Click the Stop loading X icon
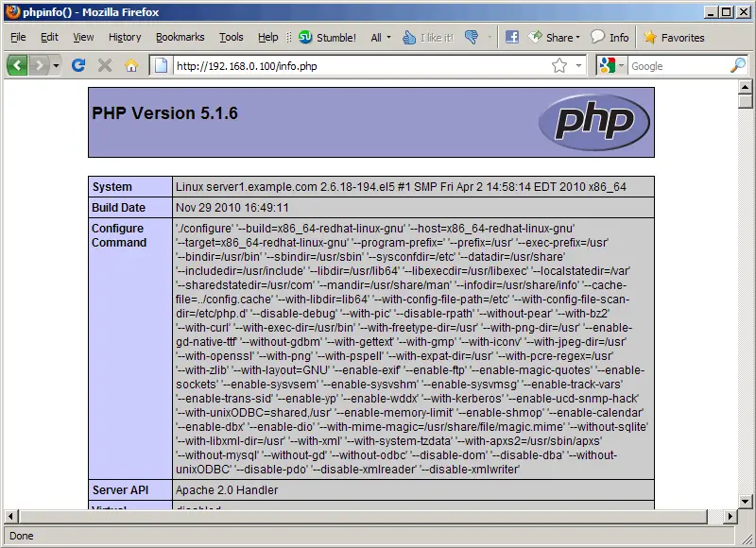 tap(105, 65)
